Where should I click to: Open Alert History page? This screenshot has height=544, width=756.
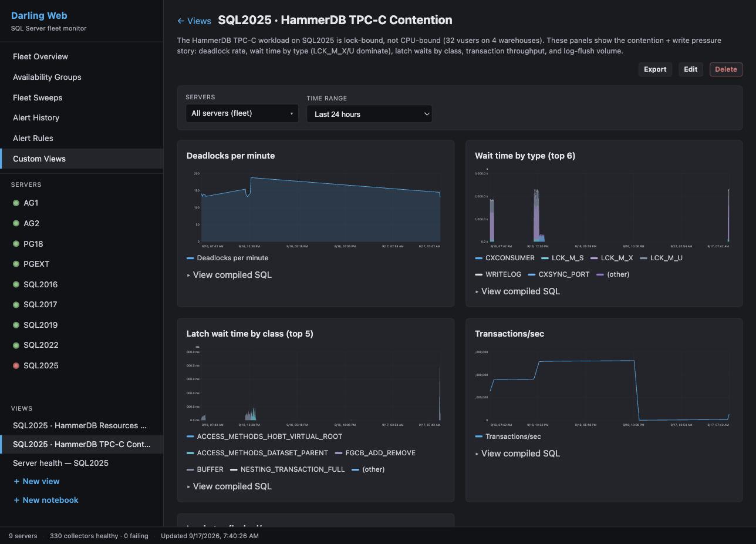82,117
